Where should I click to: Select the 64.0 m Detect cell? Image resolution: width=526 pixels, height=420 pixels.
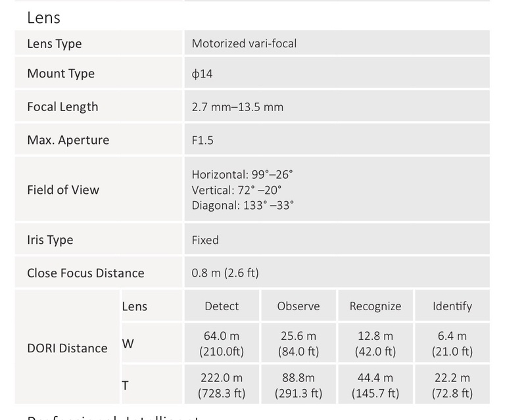coord(222,344)
